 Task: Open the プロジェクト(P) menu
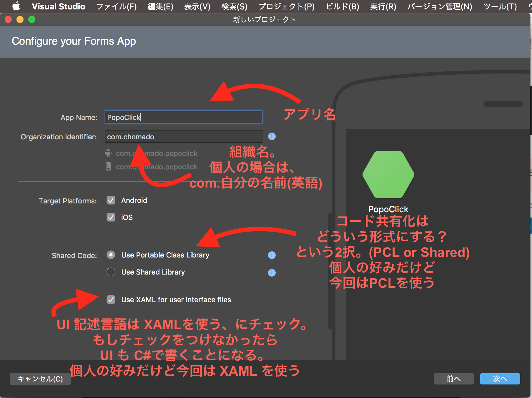point(287,6)
